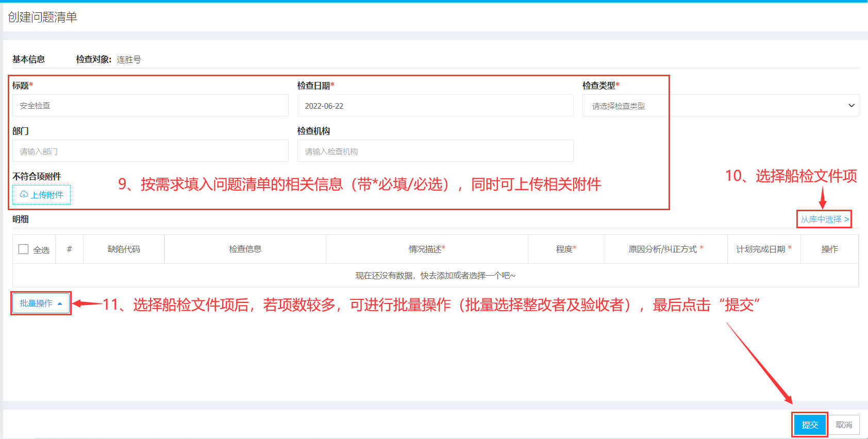Viewport: 868px width, 439px height.
Task: Click the 请输入部门 input field
Action: [x=151, y=151]
